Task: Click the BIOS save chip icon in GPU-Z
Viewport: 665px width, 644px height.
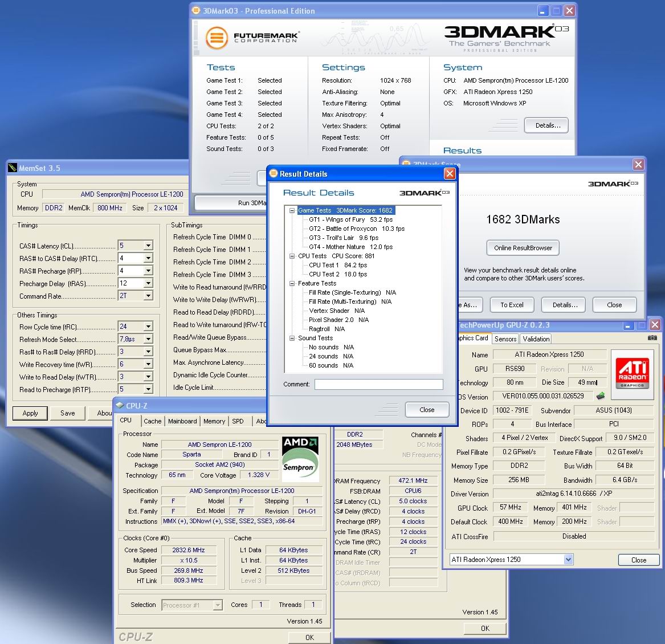Action: pyautogui.click(x=601, y=396)
